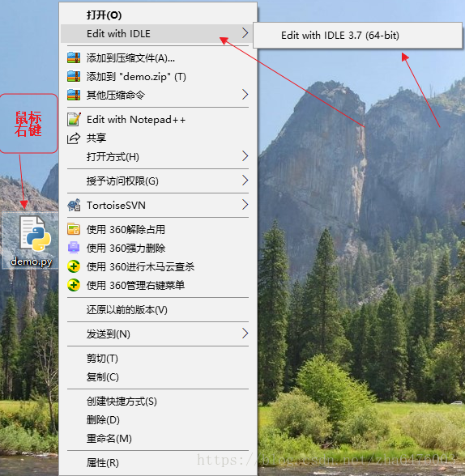Image resolution: width=465 pixels, height=476 pixels.
Task: Choose 共享 menu entry
Action: point(158,138)
